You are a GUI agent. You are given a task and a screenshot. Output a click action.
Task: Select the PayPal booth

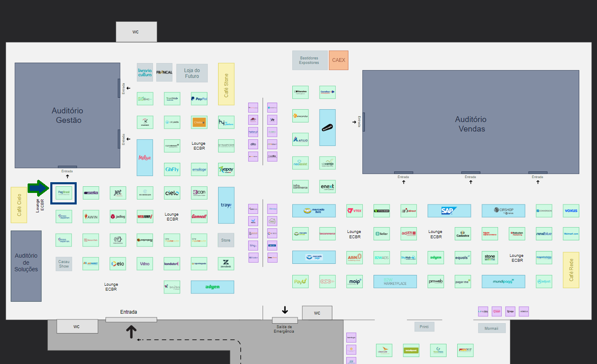point(199,99)
